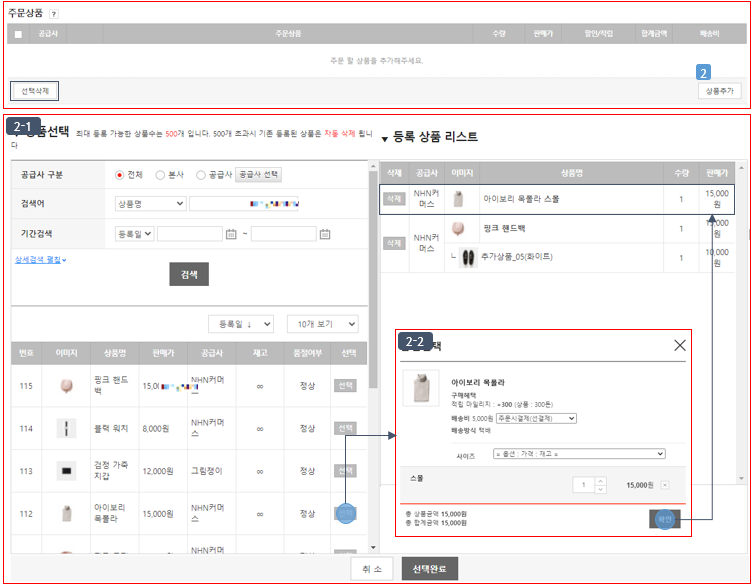The image size is (754, 587).
Task: Select the 전체 supplier radio button
Action: point(120,175)
